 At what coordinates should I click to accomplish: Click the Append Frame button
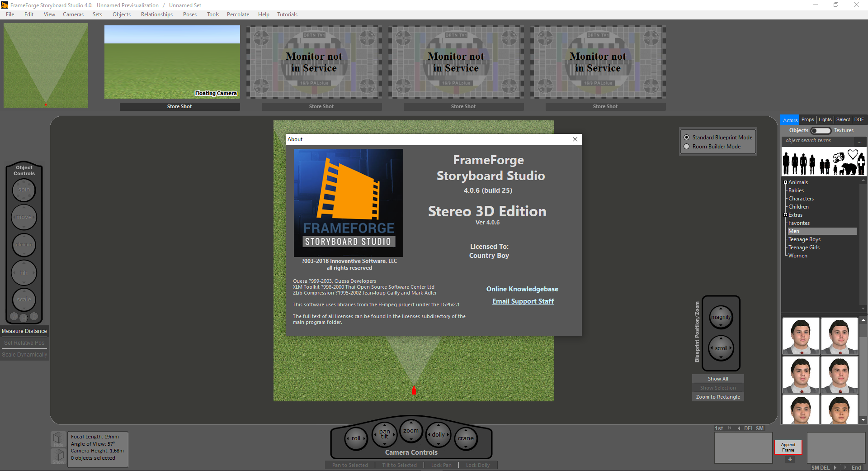(x=788, y=447)
